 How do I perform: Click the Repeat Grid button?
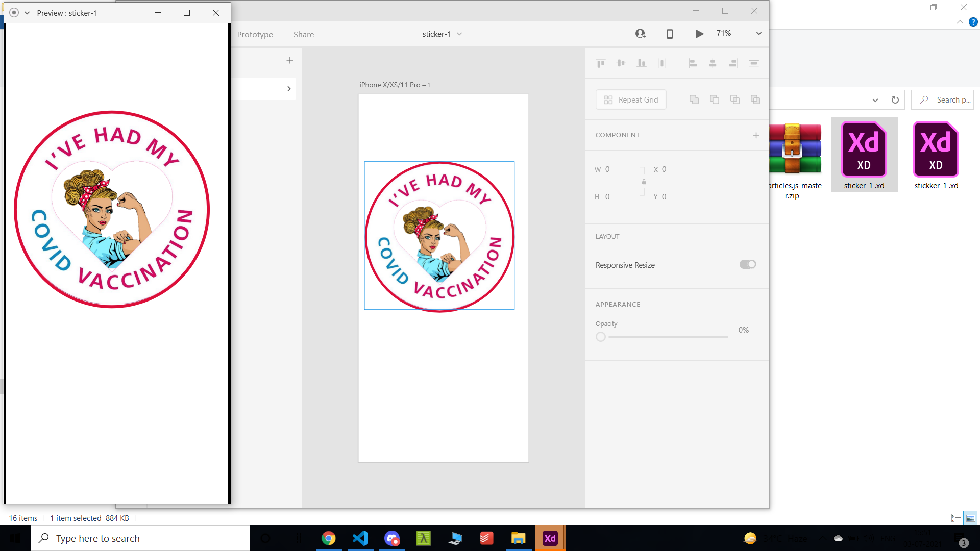coord(631,99)
